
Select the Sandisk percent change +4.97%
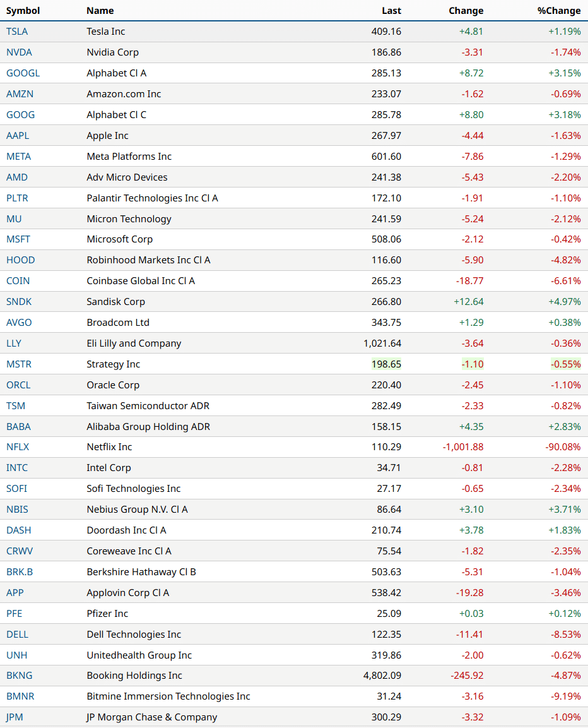564,302
